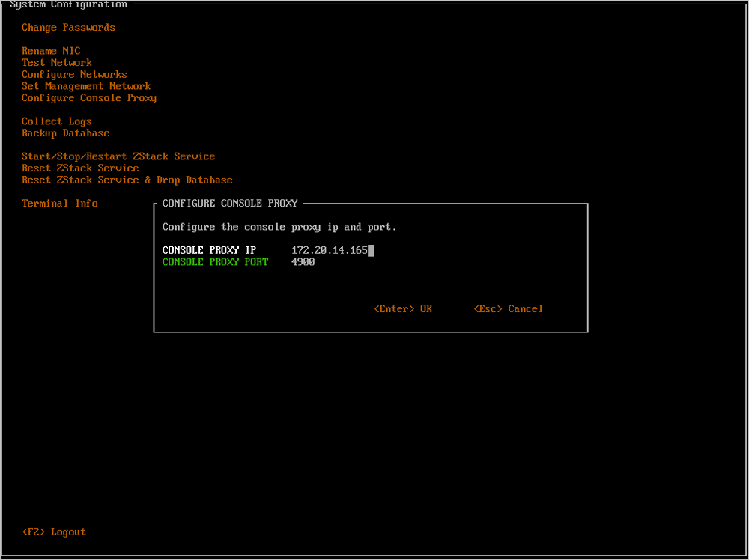
Task: Focus the console proxy port value 4900
Action: pos(303,262)
